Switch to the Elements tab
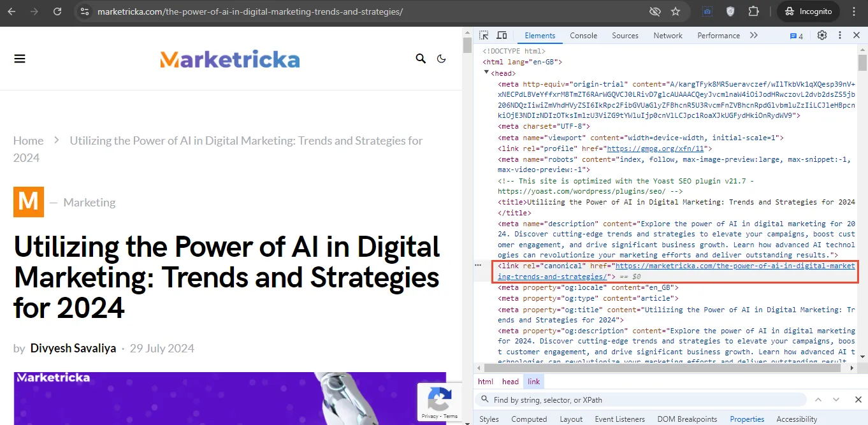The height and width of the screenshot is (425, 868). point(540,36)
